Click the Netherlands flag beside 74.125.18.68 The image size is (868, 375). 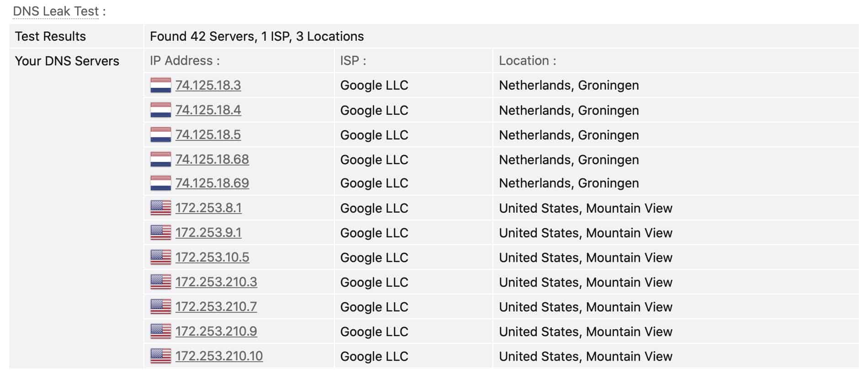(161, 159)
